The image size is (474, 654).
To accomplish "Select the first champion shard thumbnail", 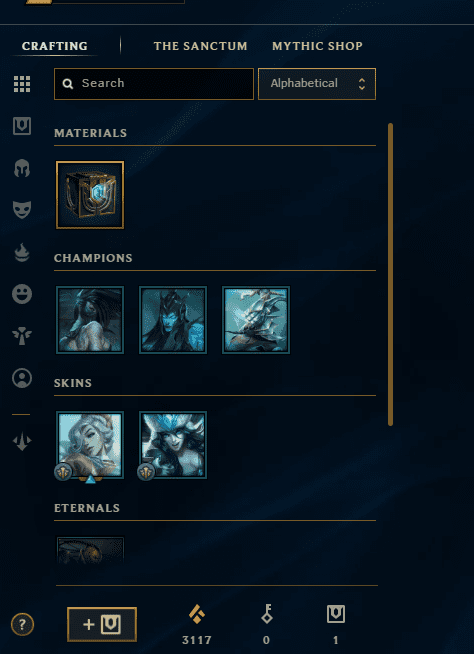I will point(90,320).
